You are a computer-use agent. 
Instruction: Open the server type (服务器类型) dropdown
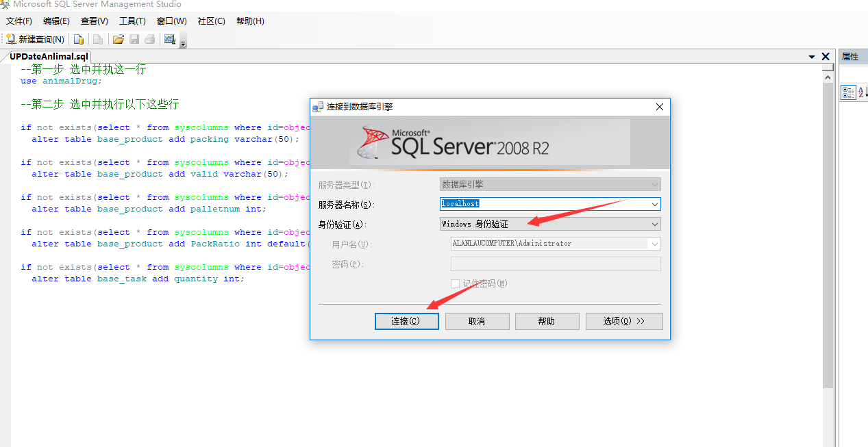point(550,184)
